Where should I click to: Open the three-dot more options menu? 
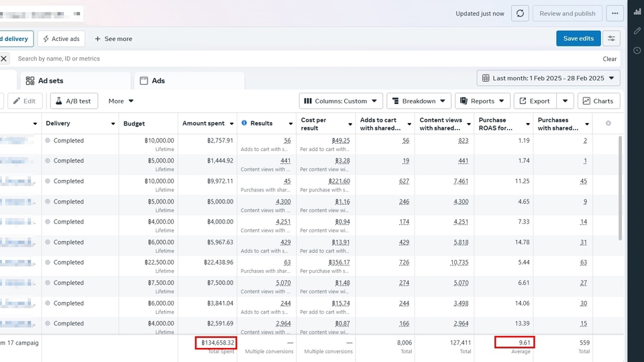(615, 13)
